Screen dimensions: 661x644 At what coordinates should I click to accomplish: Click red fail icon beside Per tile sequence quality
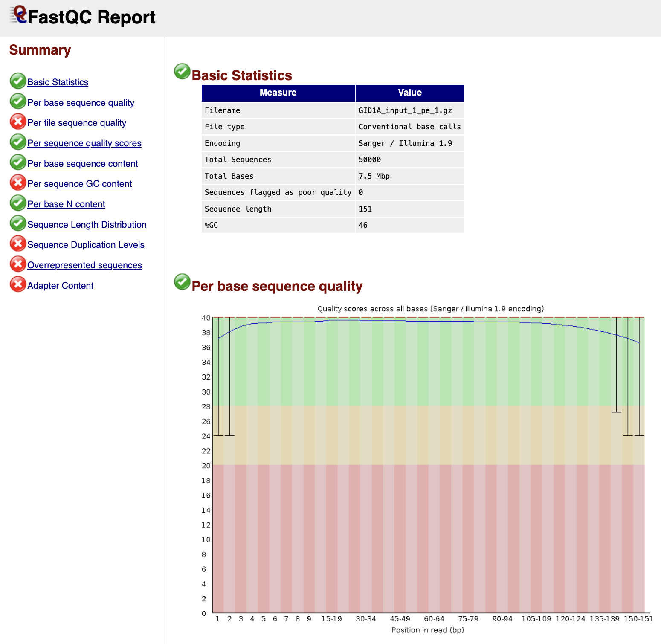18,122
